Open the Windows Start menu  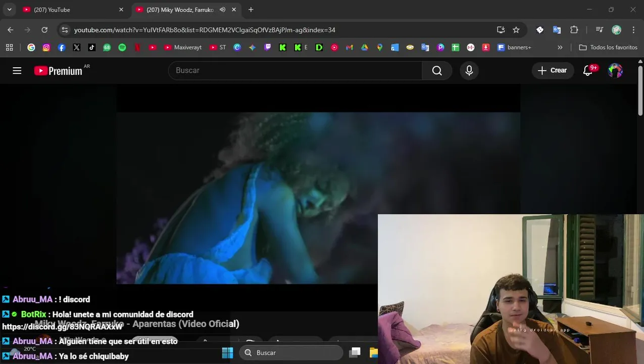point(228,352)
